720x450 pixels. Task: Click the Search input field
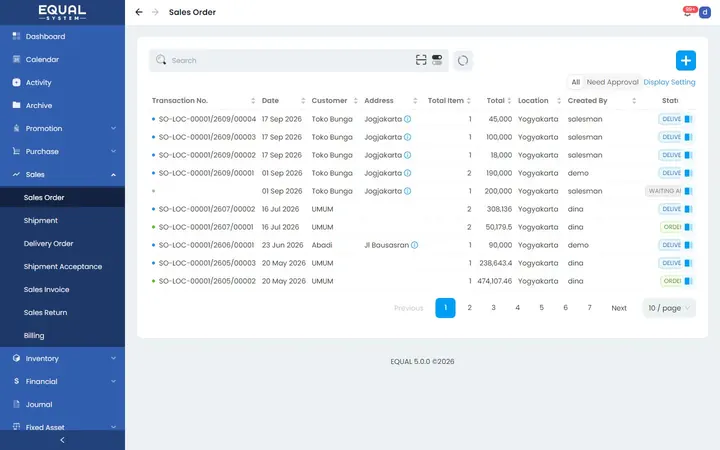[292, 61]
